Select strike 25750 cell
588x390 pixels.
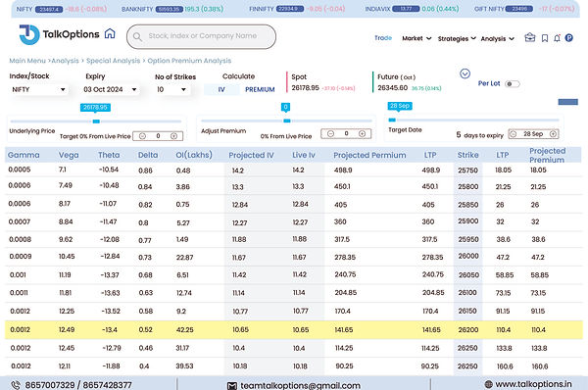click(468, 171)
